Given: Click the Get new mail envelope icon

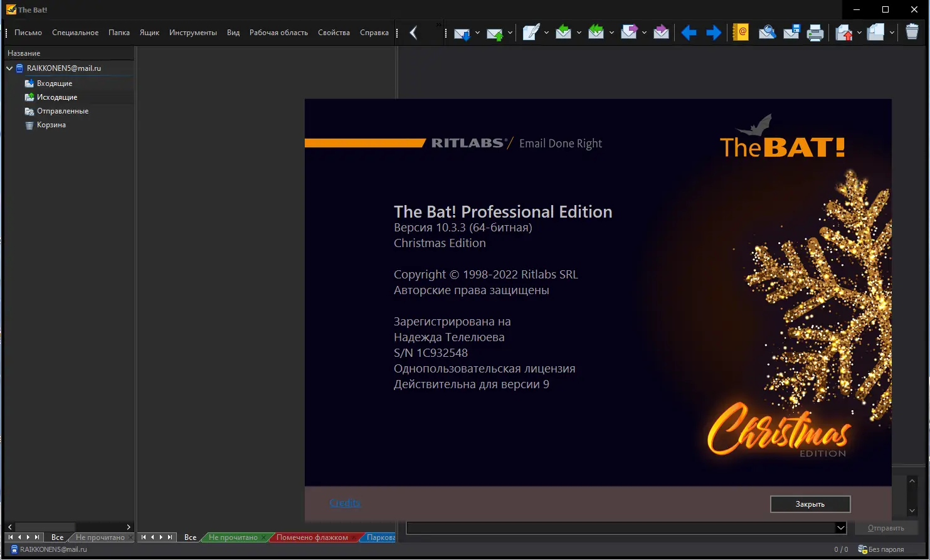Looking at the screenshot, I should 462,33.
